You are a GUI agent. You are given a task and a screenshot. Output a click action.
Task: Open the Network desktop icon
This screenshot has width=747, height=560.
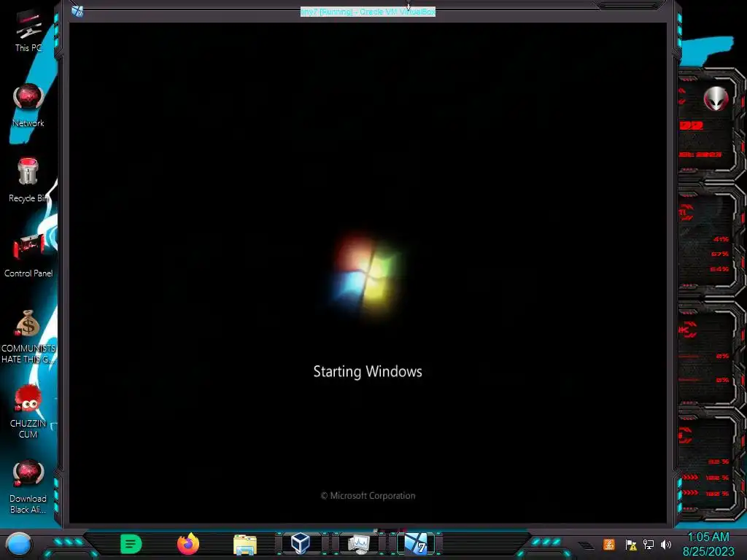click(x=28, y=106)
